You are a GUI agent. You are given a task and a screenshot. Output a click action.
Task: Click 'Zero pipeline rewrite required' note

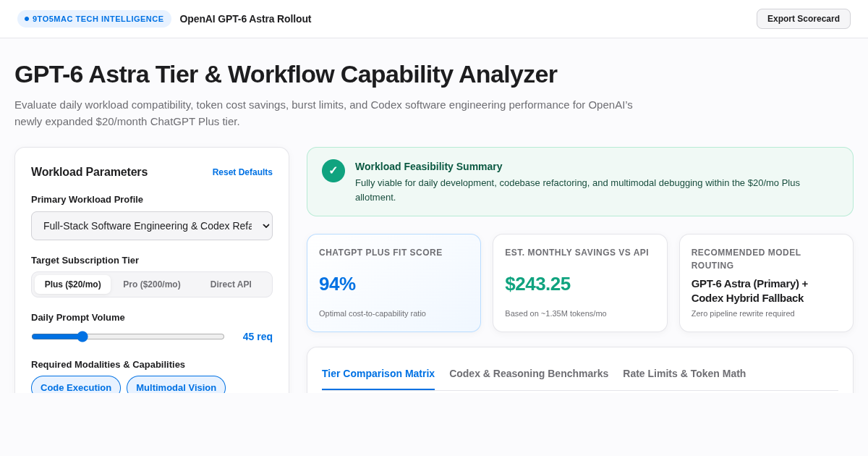pos(743,313)
